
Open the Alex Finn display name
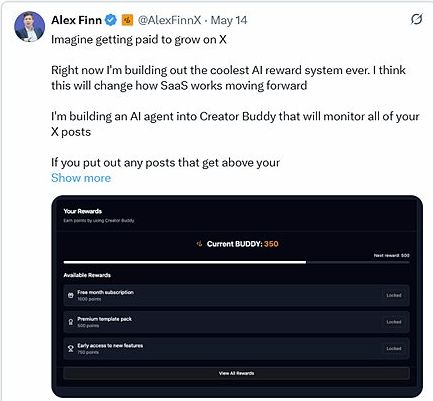point(76,20)
